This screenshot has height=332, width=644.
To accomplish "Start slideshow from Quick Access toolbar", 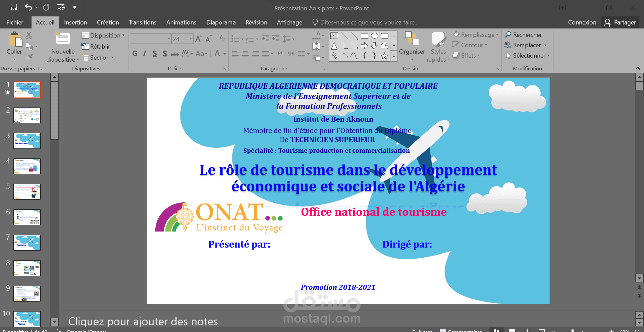I will pos(61,7).
